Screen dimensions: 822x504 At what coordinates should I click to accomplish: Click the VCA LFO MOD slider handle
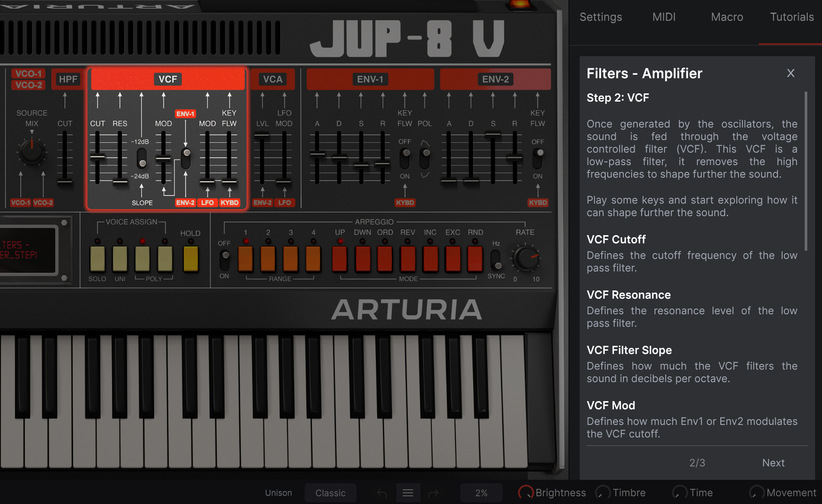(284, 182)
